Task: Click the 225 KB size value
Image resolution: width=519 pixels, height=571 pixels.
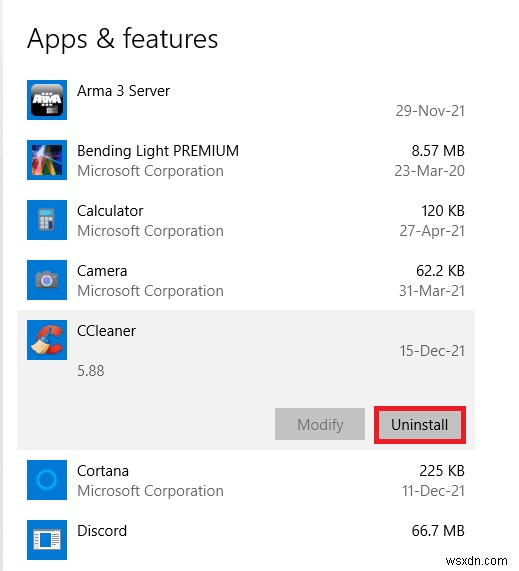Action: (x=442, y=471)
